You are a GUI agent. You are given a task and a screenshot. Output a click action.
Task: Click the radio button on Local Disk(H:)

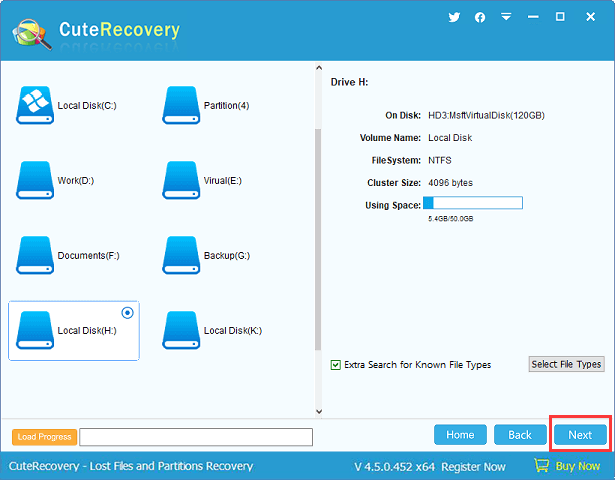point(127,313)
